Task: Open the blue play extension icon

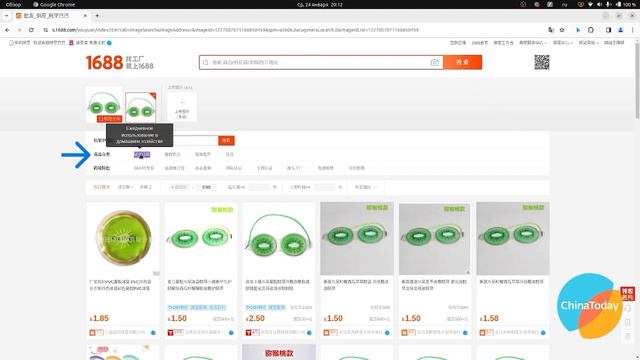Action: coord(578,30)
